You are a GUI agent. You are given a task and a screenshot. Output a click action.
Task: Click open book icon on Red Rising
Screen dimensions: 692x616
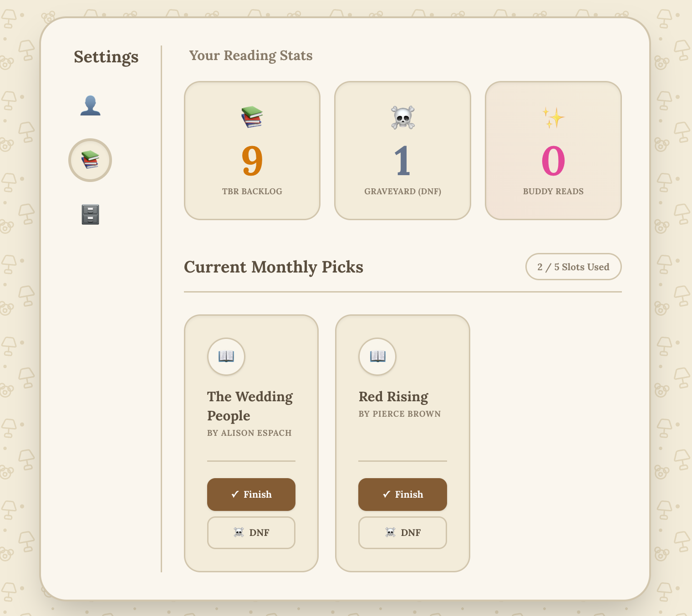[x=377, y=356]
